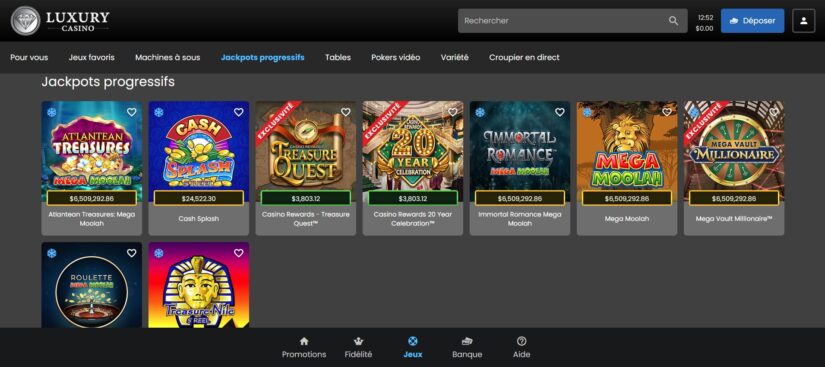Open Variété tab

click(455, 57)
